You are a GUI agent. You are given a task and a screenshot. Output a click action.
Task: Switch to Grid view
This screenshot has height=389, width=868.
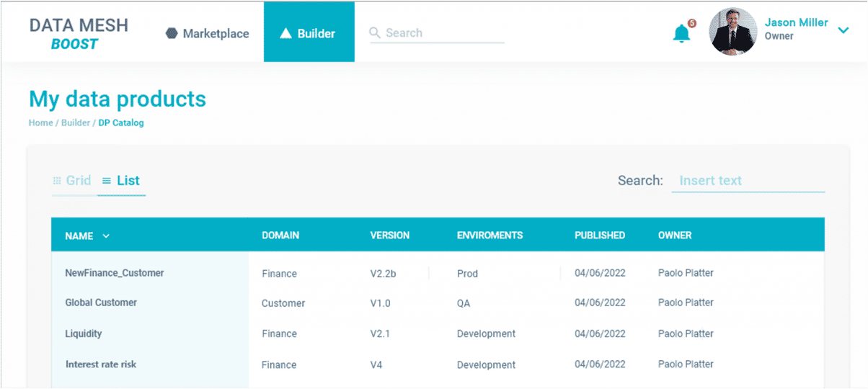tap(72, 181)
